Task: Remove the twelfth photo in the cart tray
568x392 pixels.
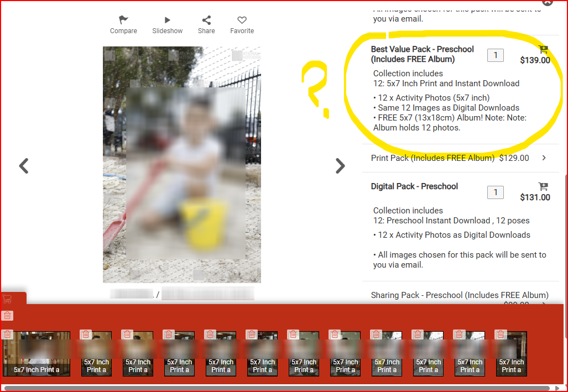Action: coord(501,334)
